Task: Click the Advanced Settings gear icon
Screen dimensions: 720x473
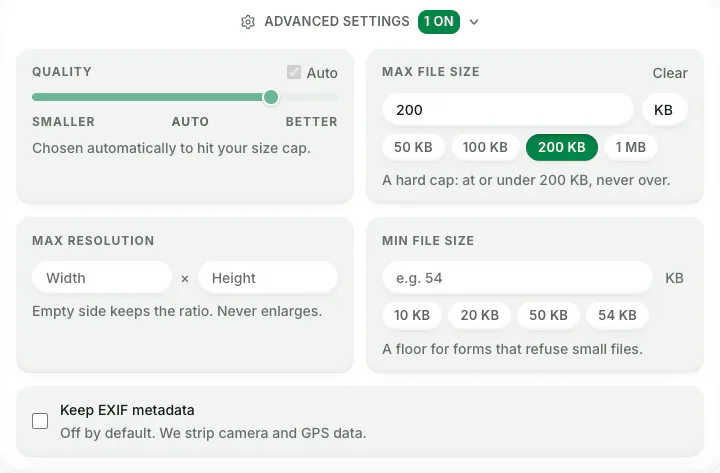Action: tap(248, 22)
